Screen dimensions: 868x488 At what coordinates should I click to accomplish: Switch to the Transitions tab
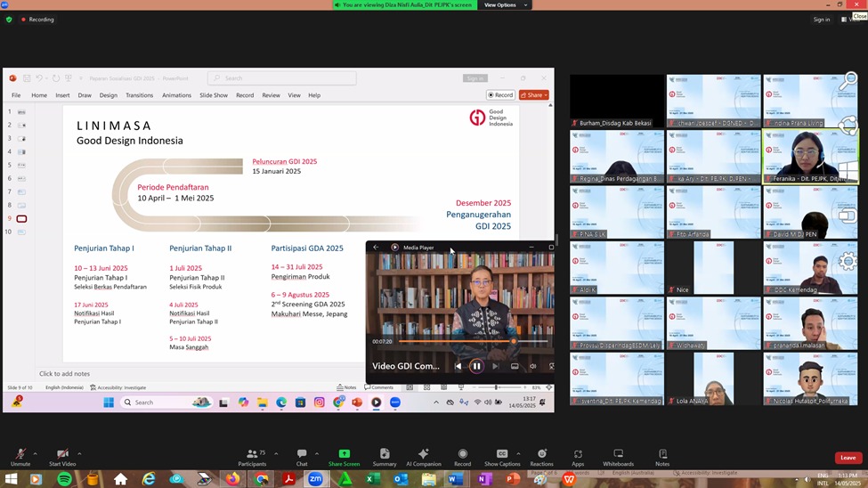pos(139,95)
